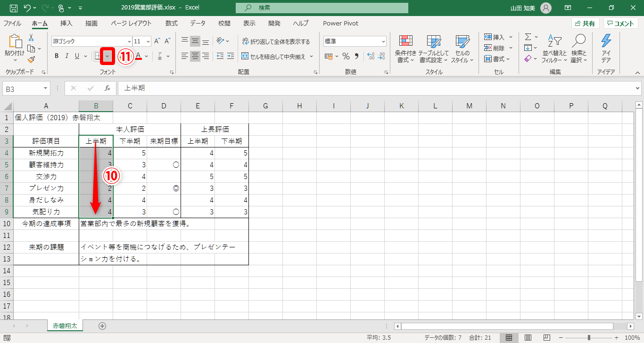Click the Share button
Image resolution: width=644 pixels, height=343 pixels.
coord(586,24)
